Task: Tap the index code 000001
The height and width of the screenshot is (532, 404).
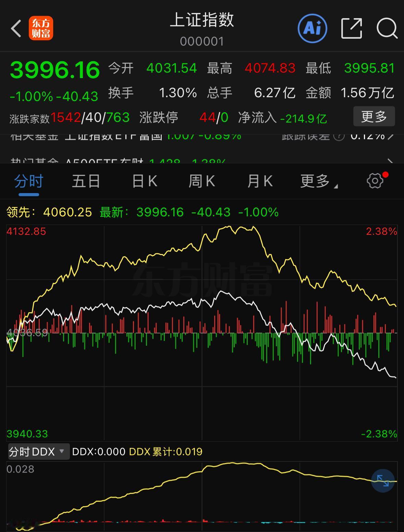Action: tap(202, 41)
